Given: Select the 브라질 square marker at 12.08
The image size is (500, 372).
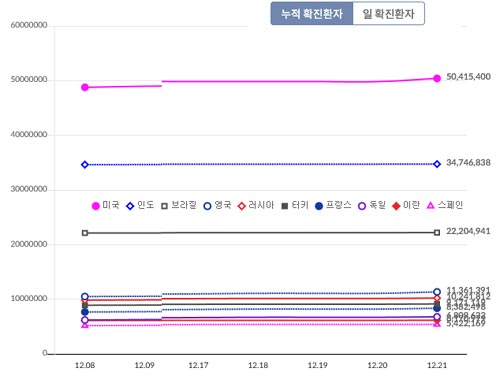Looking at the screenshot, I should pyautogui.click(x=85, y=233).
